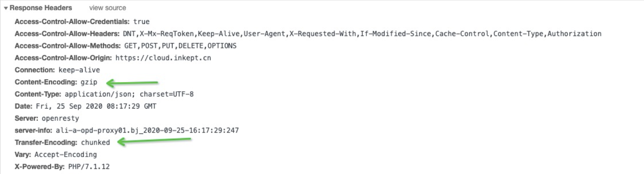
Task: Click the Vary header's Accept-Encoding value
Action: click(66, 155)
